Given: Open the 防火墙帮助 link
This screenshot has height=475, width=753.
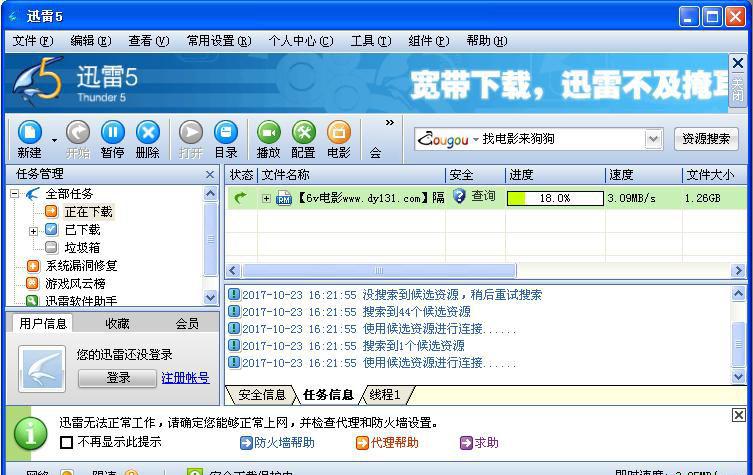Looking at the screenshot, I should point(277,442).
